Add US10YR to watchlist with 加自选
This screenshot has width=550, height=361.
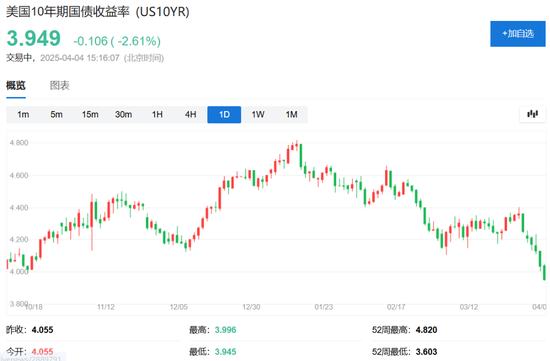[x=518, y=34]
